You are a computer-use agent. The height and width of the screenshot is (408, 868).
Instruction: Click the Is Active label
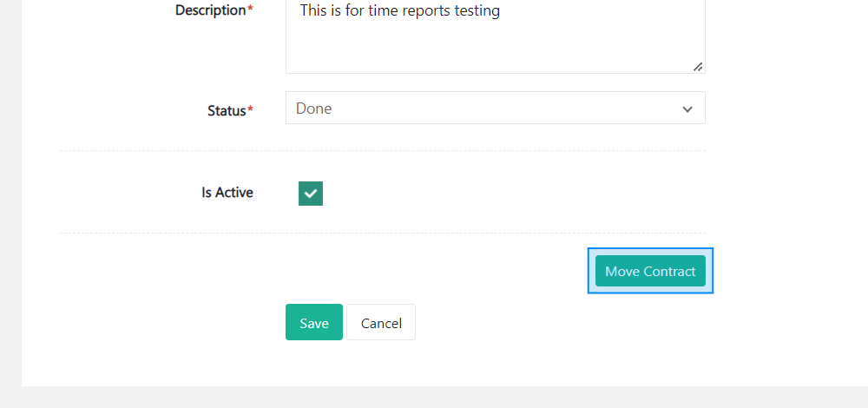[x=227, y=193]
